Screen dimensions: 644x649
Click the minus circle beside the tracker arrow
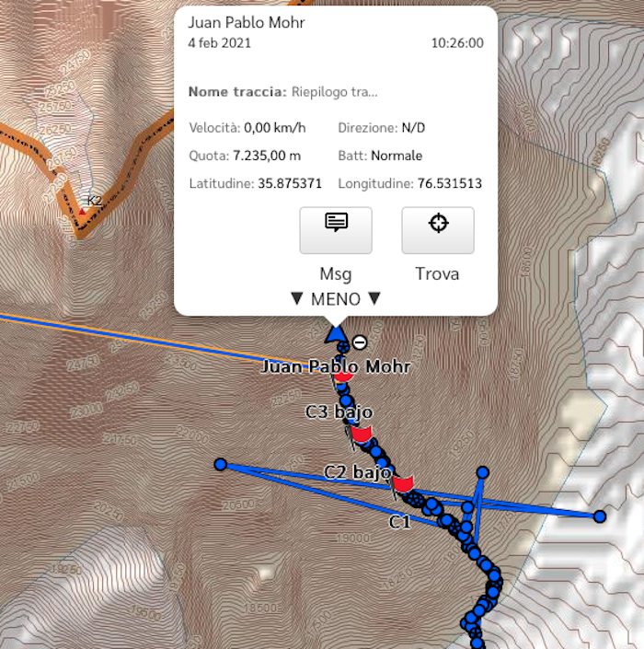pos(360,342)
